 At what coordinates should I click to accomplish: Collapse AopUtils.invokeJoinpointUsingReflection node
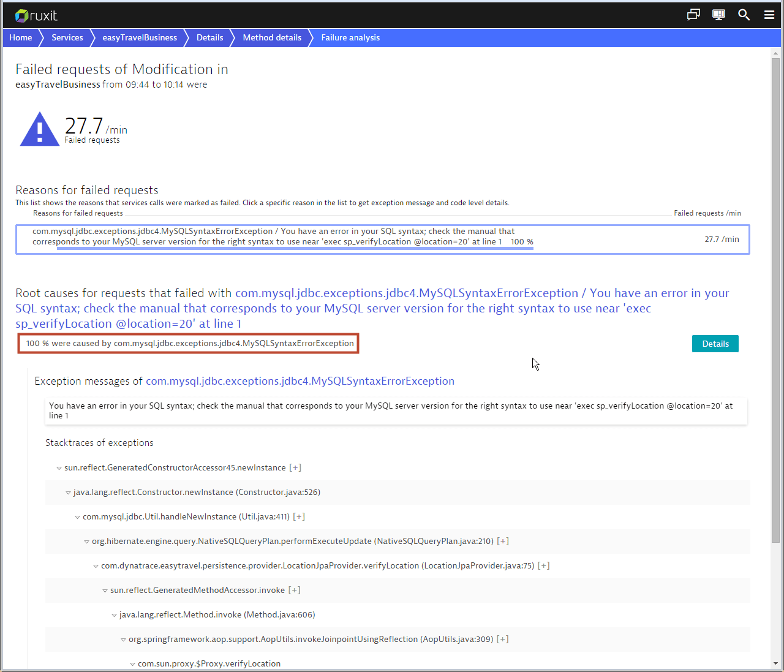[x=124, y=640]
